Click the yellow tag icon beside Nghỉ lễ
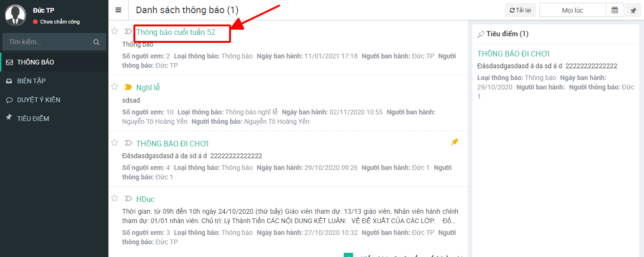The height and width of the screenshot is (257, 644). coord(128,87)
